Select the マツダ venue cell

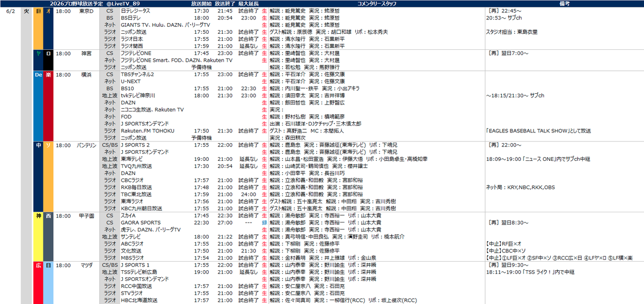point(86,265)
